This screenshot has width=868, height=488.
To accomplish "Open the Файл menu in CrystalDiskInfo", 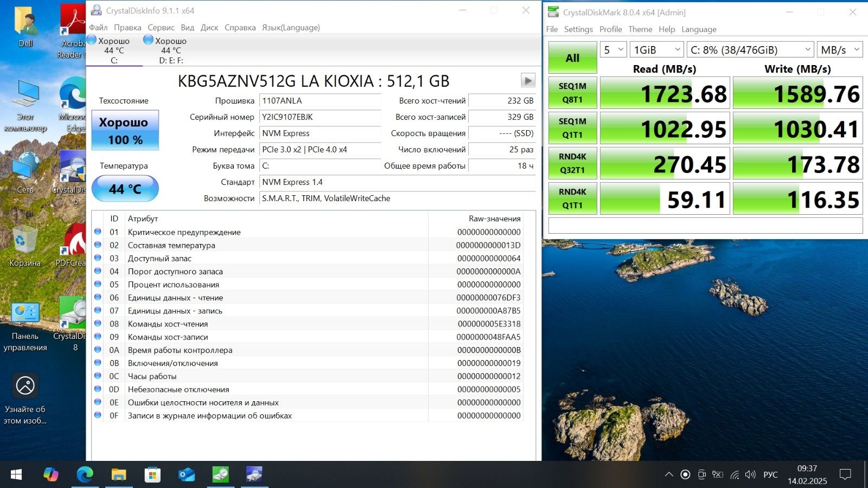I will pyautogui.click(x=98, y=28).
